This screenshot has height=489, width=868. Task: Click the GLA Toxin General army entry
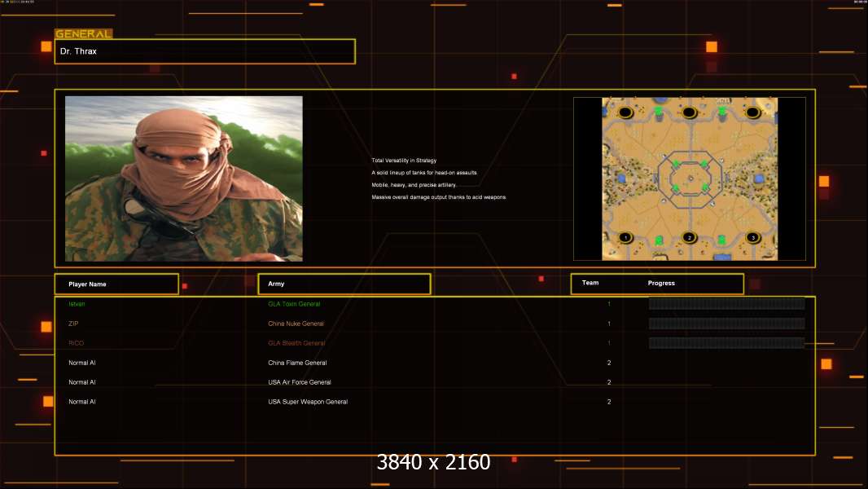point(294,304)
